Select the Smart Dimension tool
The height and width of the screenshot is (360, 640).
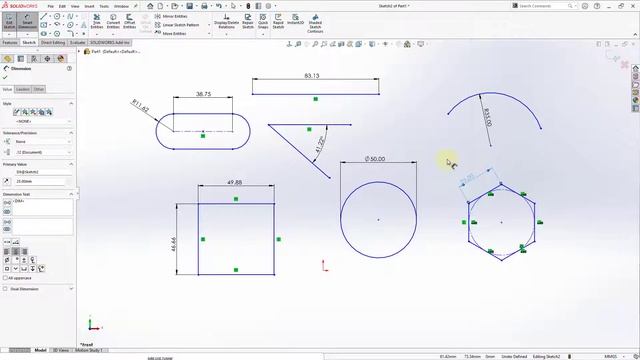coord(27,21)
